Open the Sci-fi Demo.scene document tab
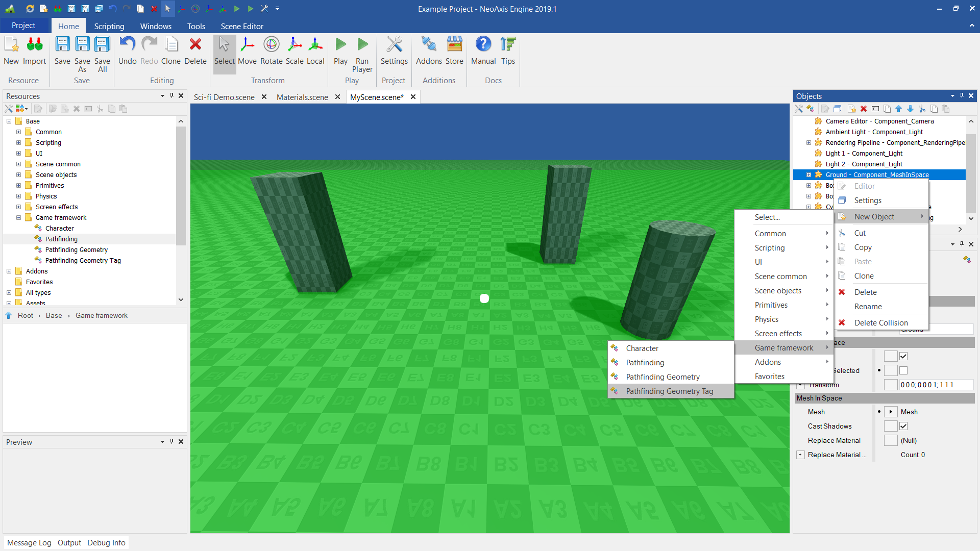This screenshot has height=551, width=980. click(224, 97)
